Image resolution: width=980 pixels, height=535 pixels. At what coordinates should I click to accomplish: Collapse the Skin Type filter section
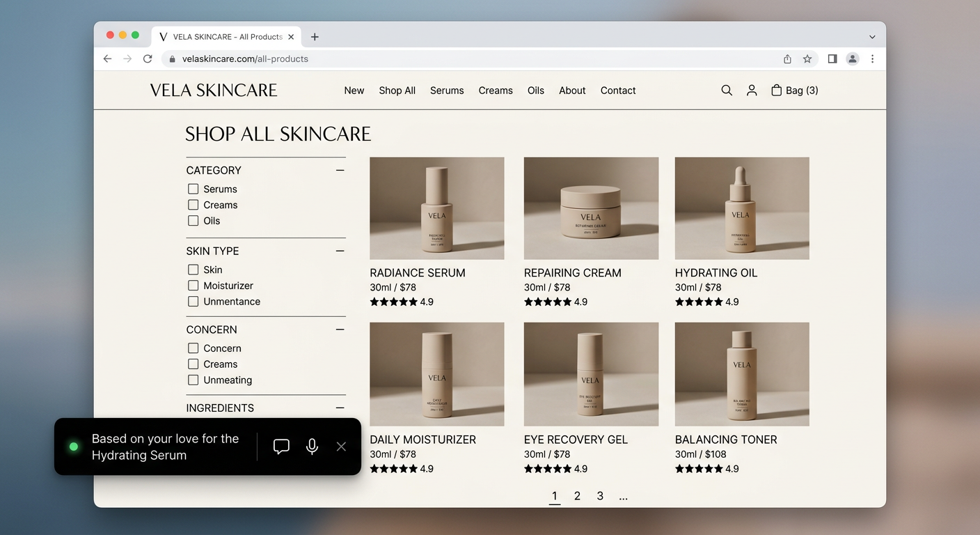(x=340, y=251)
